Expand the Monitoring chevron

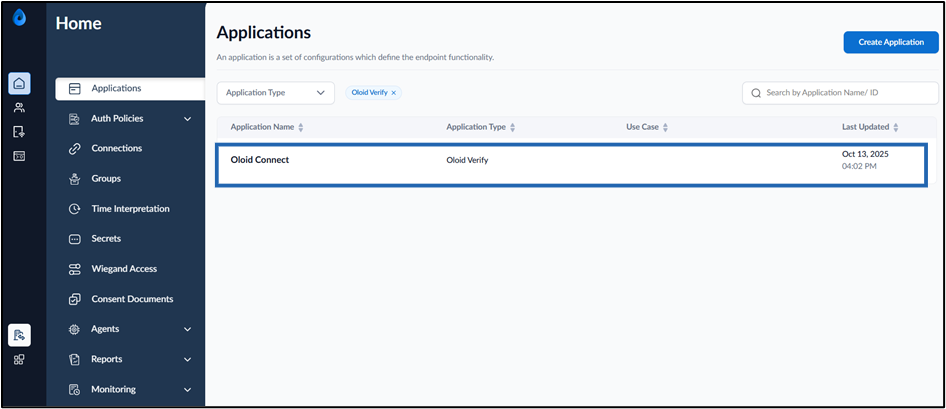click(187, 390)
